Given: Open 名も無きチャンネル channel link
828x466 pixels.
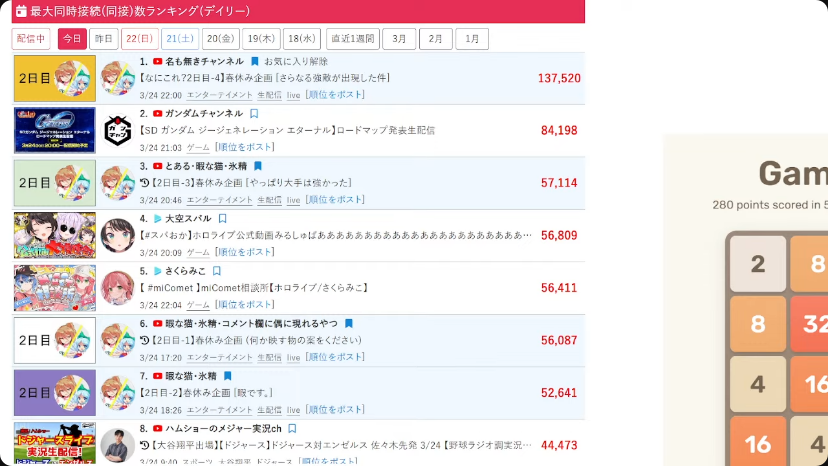Looking at the screenshot, I should 204,61.
